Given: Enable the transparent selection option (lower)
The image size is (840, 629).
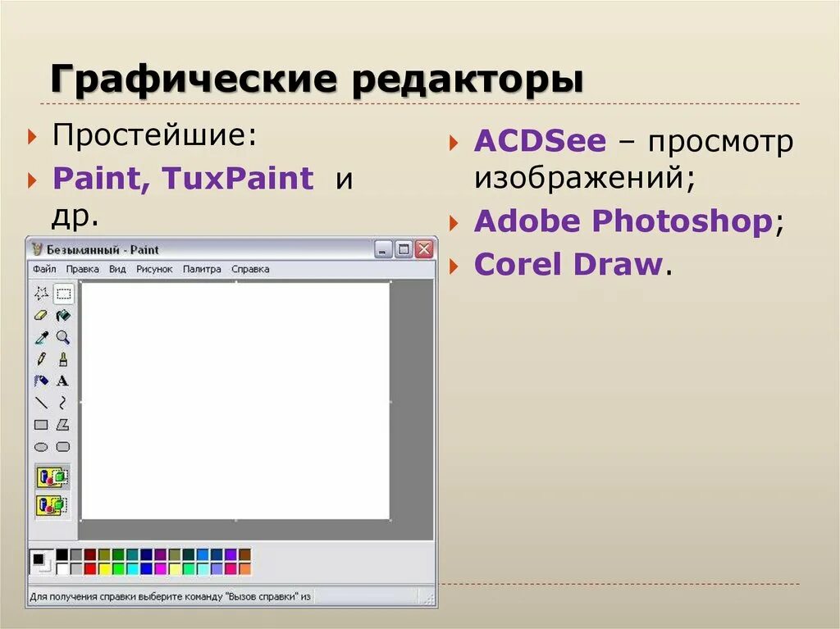Looking at the screenshot, I should click(52, 505).
